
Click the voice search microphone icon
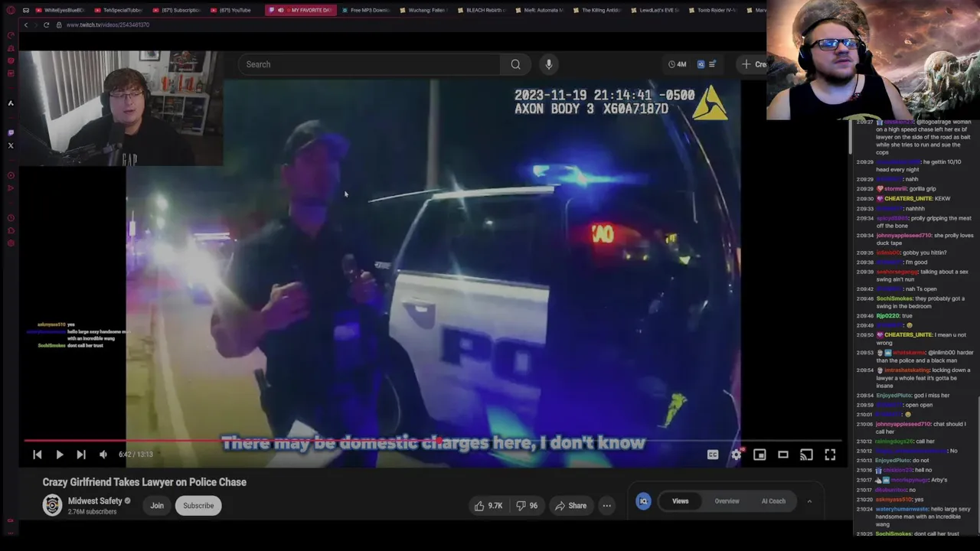pos(548,64)
